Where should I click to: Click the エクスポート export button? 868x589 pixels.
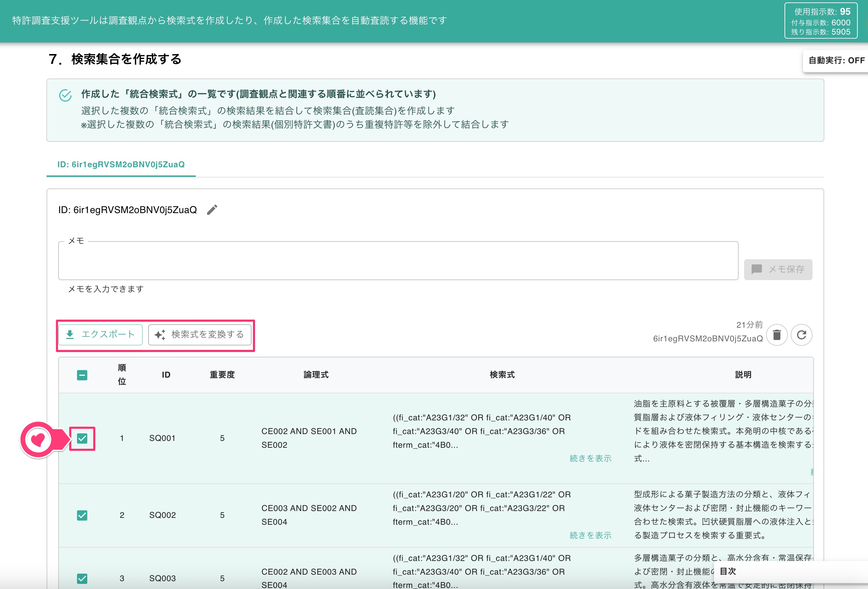(x=101, y=335)
